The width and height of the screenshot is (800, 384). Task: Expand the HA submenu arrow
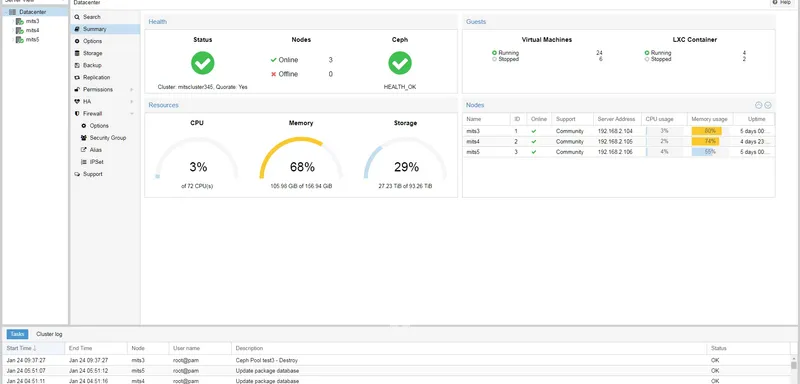[132, 101]
